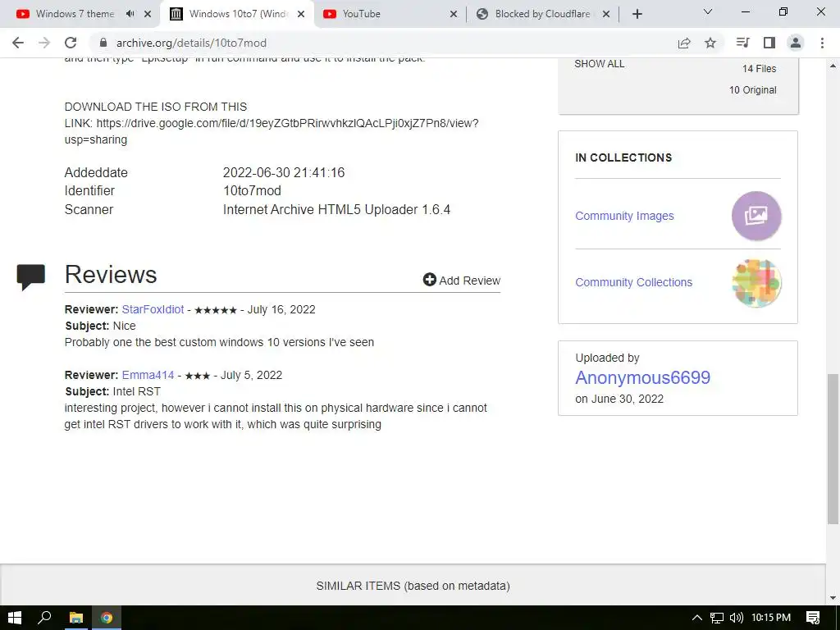Click the Subject: Intel RST review line
Viewport: 840px width, 630px height.
113,391
